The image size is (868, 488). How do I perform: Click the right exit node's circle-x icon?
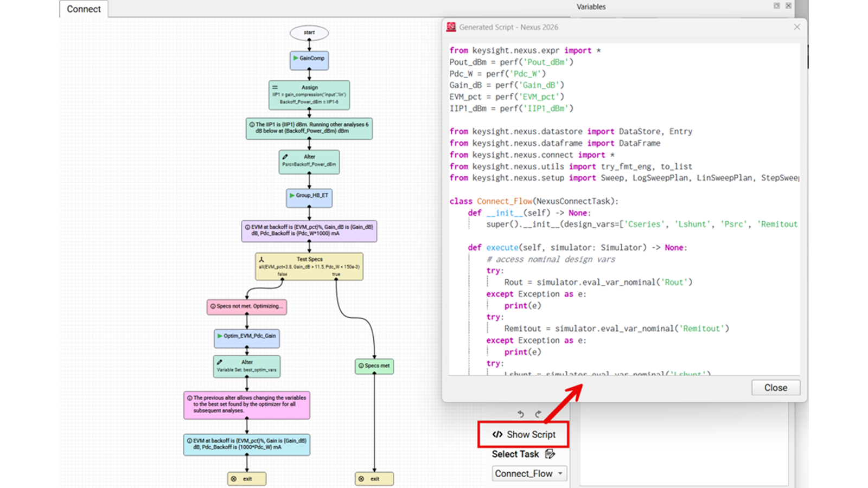[x=361, y=479]
